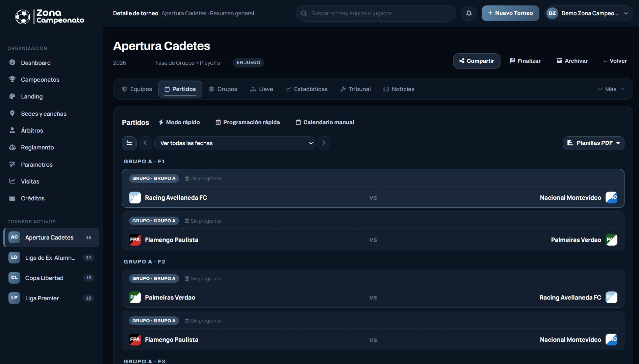Click the AC badge of Apertura Cadetes
This screenshot has height=364, width=639.
click(14, 237)
